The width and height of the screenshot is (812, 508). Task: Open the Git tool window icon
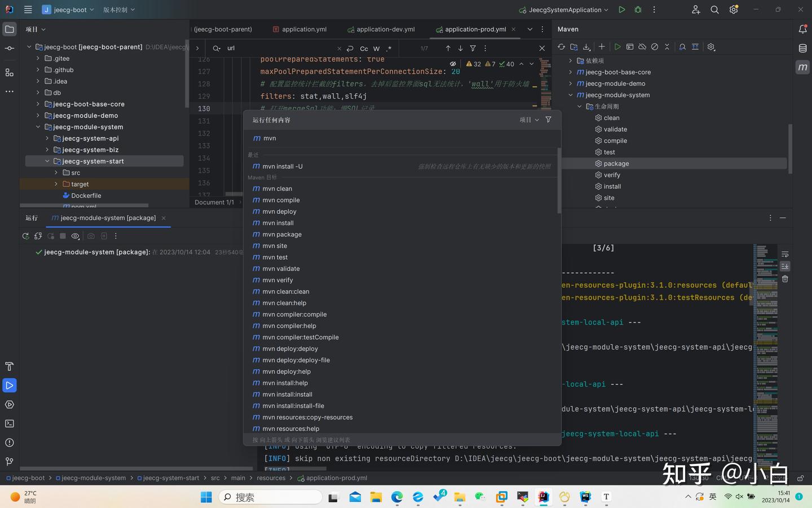[10, 461]
